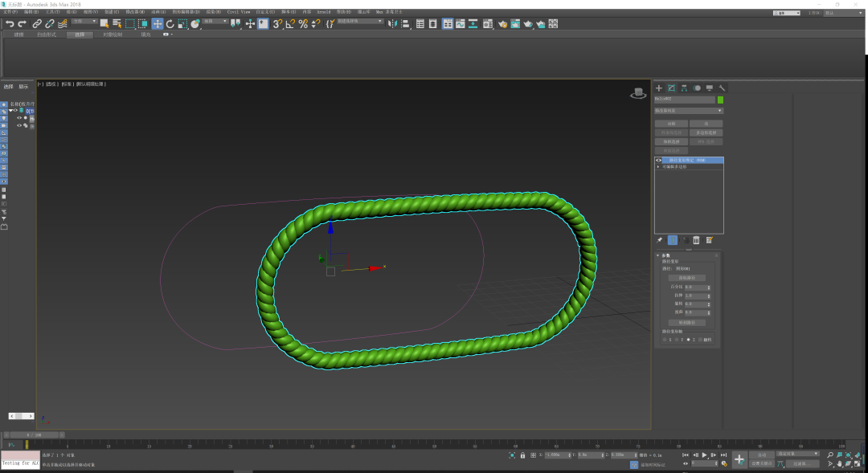
Task: Open the Civil View menu
Action: click(x=239, y=11)
